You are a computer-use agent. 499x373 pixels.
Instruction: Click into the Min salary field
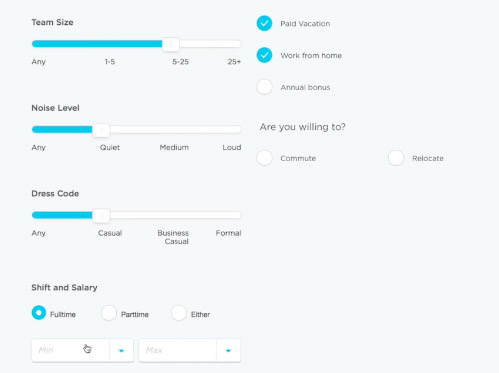71,350
